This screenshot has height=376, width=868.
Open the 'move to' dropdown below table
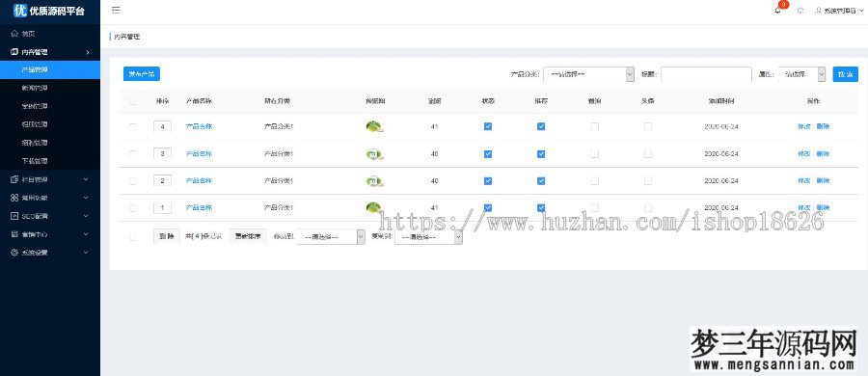click(x=331, y=237)
